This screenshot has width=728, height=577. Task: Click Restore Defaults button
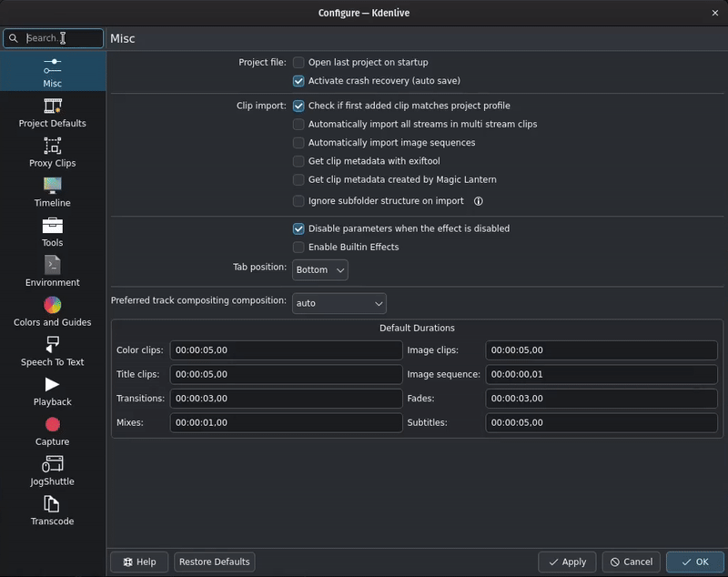(x=215, y=562)
